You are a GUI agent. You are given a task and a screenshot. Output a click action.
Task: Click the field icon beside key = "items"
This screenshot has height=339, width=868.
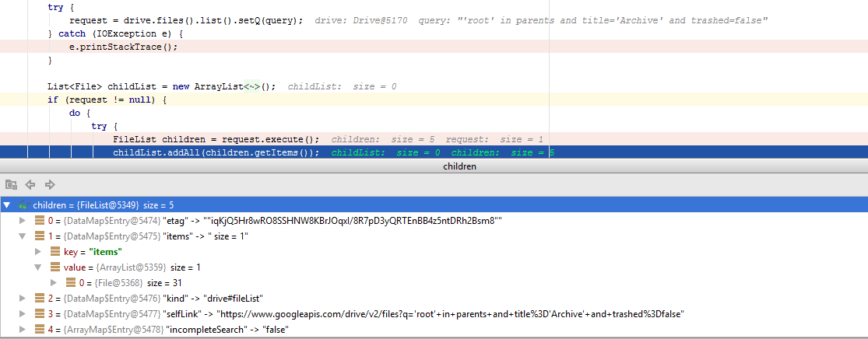(x=54, y=252)
